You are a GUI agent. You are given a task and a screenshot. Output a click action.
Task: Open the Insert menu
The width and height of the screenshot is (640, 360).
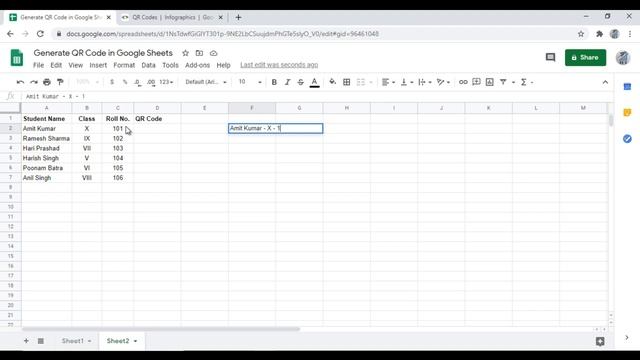pyautogui.click(x=98, y=65)
